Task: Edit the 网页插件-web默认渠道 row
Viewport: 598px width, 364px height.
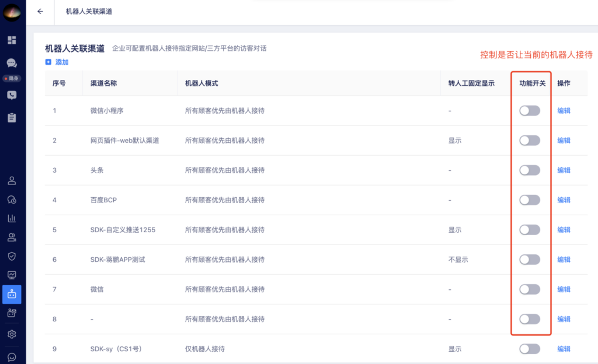Action: tap(564, 141)
